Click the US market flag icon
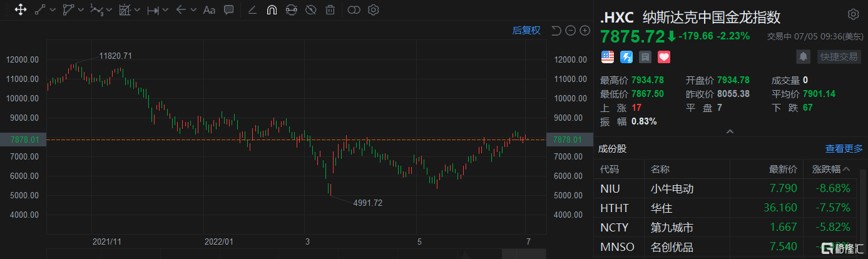 pyautogui.click(x=608, y=57)
